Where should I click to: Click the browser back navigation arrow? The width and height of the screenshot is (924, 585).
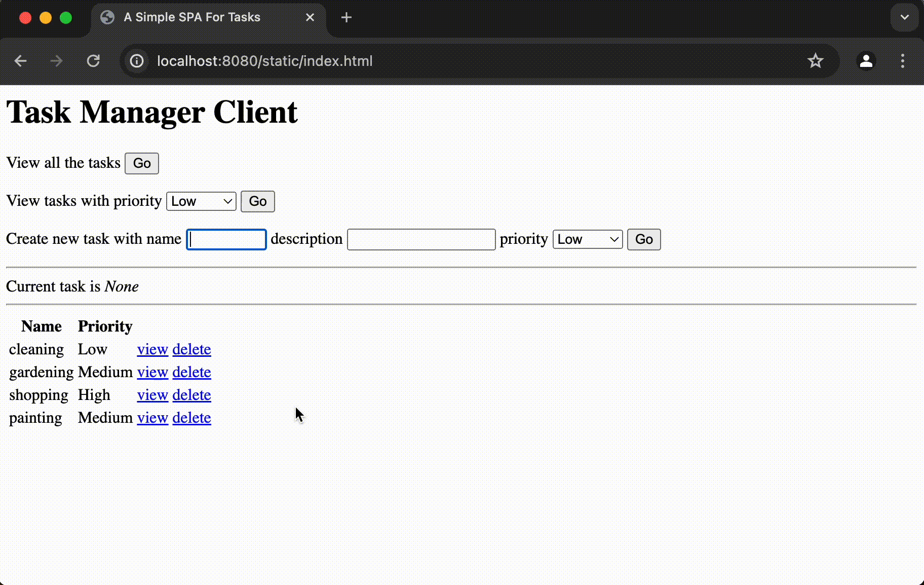(20, 61)
